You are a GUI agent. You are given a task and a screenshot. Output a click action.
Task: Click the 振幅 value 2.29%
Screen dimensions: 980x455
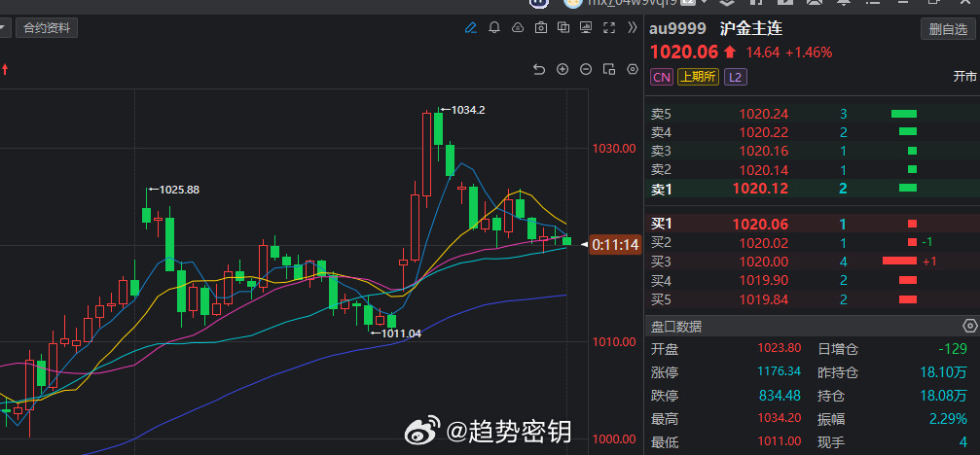click(948, 419)
